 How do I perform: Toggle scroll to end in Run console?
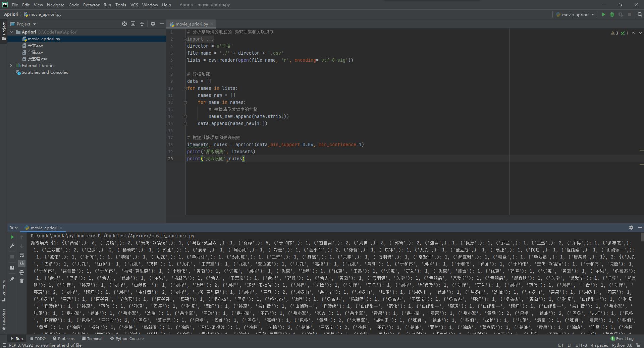pyautogui.click(x=22, y=264)
